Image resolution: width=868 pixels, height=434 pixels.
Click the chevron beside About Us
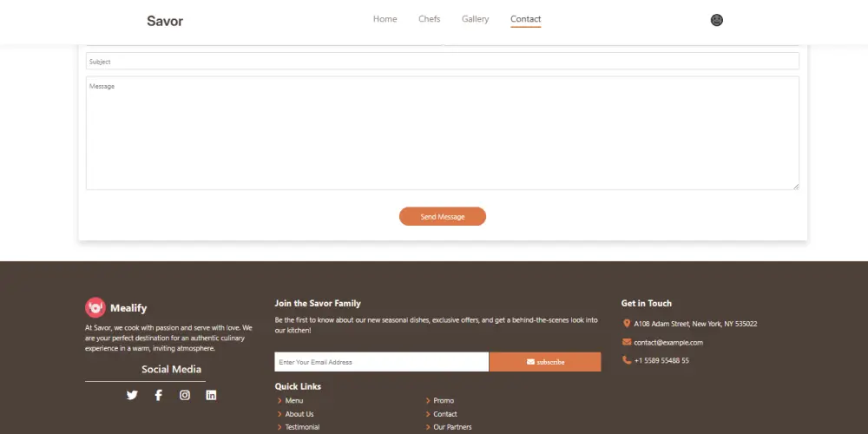click(x=279, y=414)
